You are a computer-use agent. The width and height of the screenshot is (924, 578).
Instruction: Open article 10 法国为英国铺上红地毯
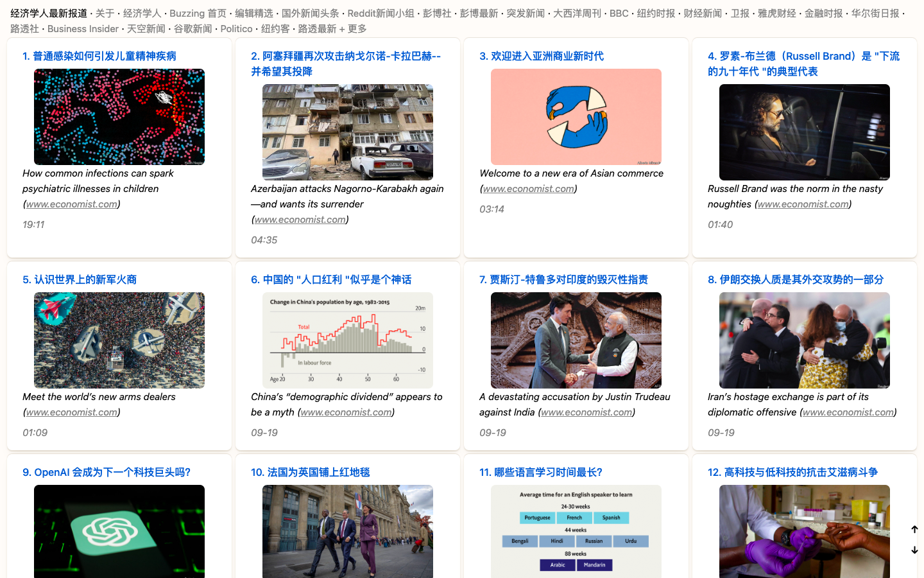tap(311, 472)
